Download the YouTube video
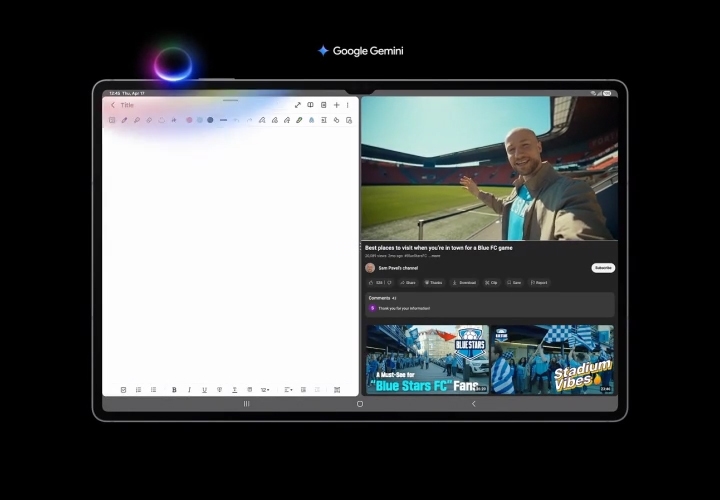 coord(464,283)
